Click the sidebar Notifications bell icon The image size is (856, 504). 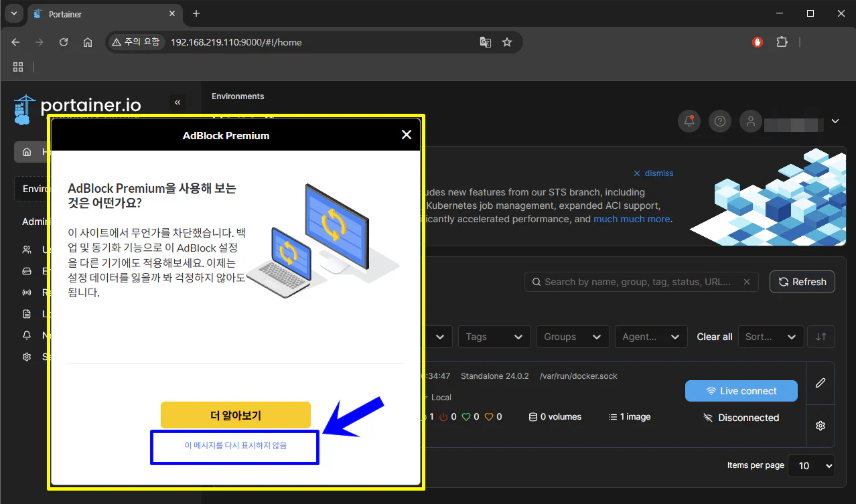27,335
